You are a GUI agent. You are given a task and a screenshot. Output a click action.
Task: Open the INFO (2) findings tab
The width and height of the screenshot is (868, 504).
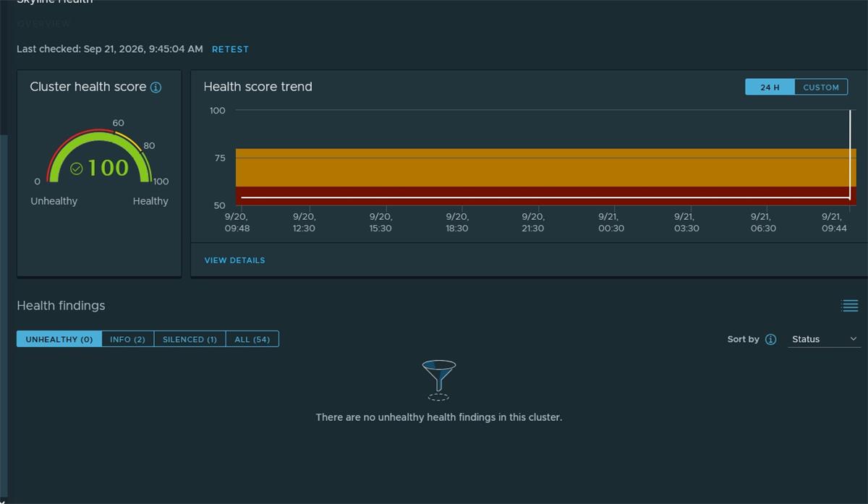(127, 339)
